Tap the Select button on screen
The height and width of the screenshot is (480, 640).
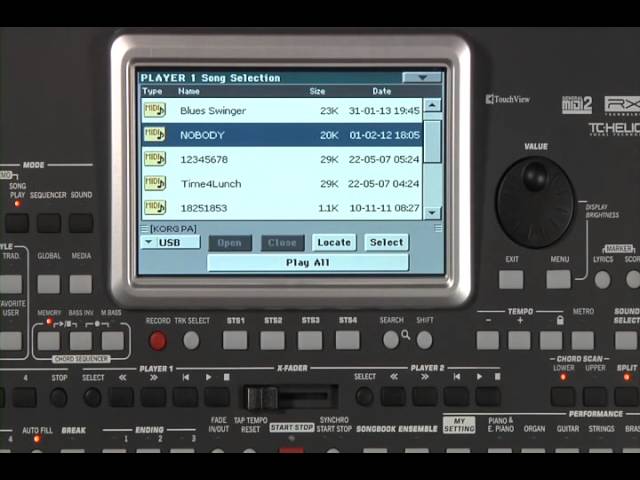coord(386,242)
